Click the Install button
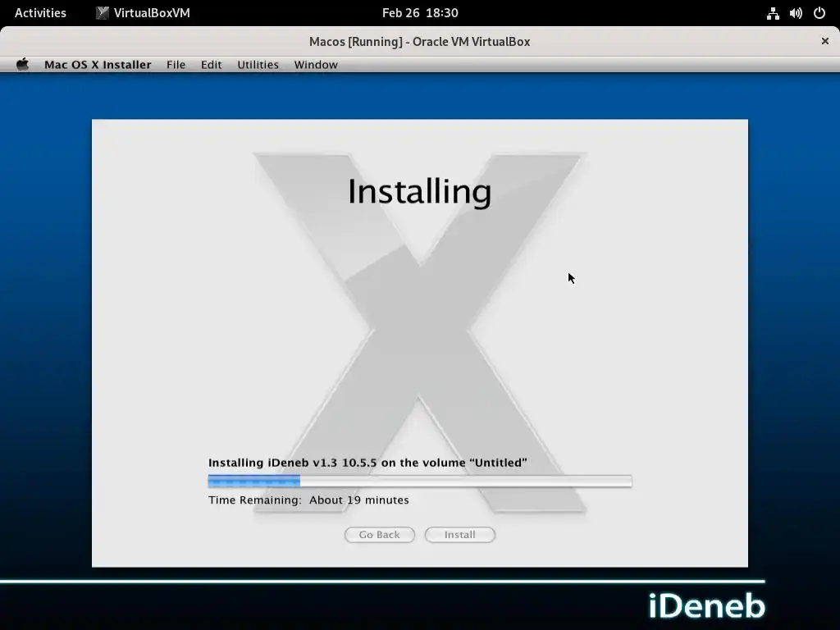840x630 pixels. click(459, 535)
